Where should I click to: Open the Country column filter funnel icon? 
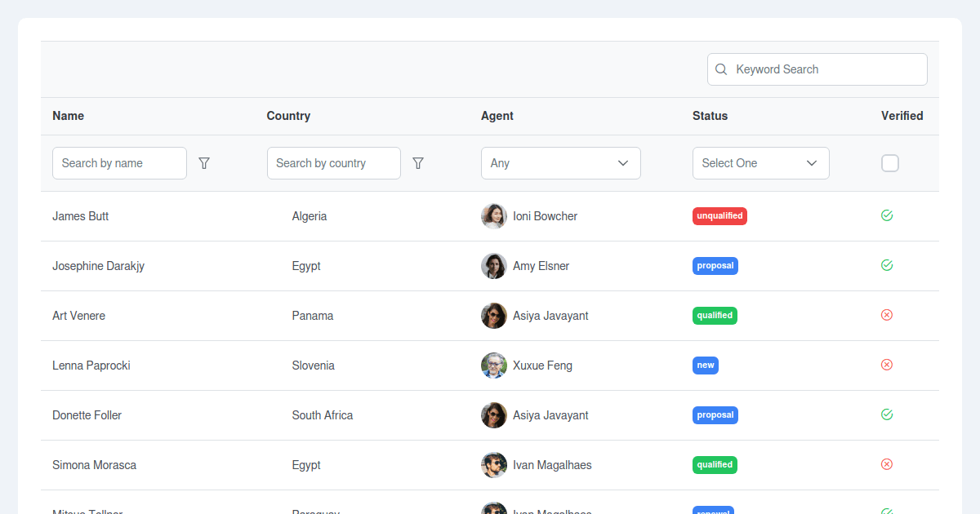pos(418,163)
